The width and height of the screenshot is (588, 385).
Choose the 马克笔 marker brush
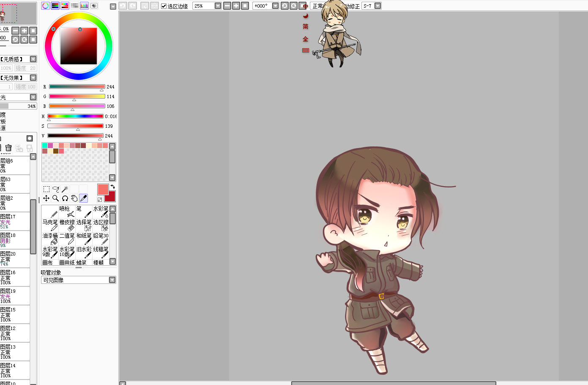point(50,225)
